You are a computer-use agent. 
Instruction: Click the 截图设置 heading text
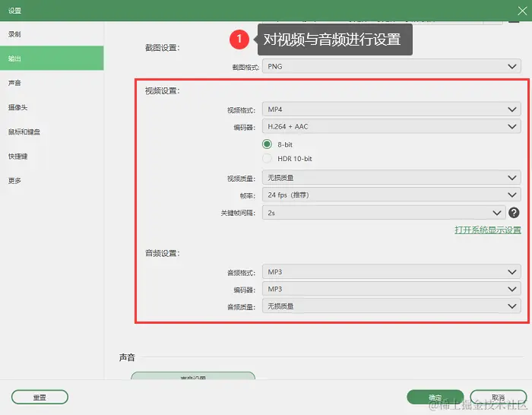162,48
